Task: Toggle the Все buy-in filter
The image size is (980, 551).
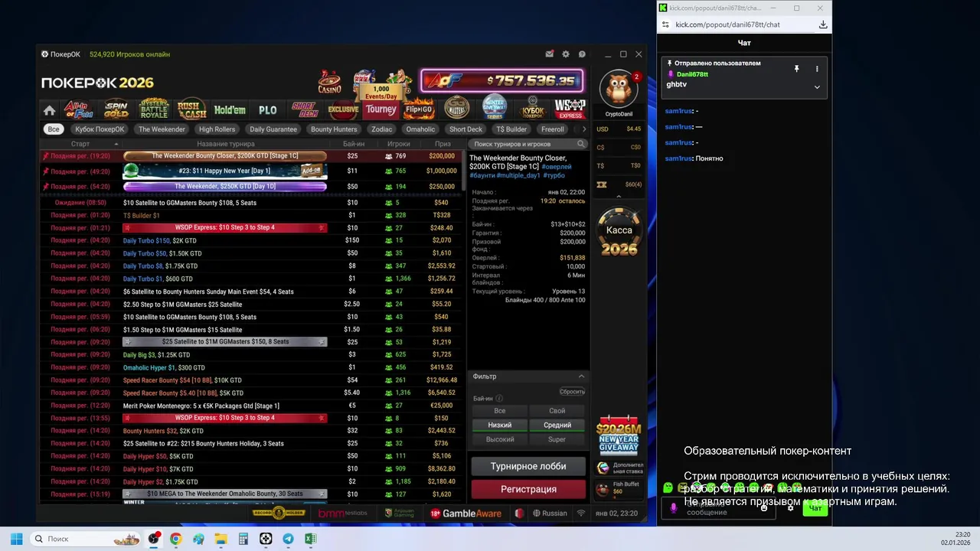Action: (499, 410)
